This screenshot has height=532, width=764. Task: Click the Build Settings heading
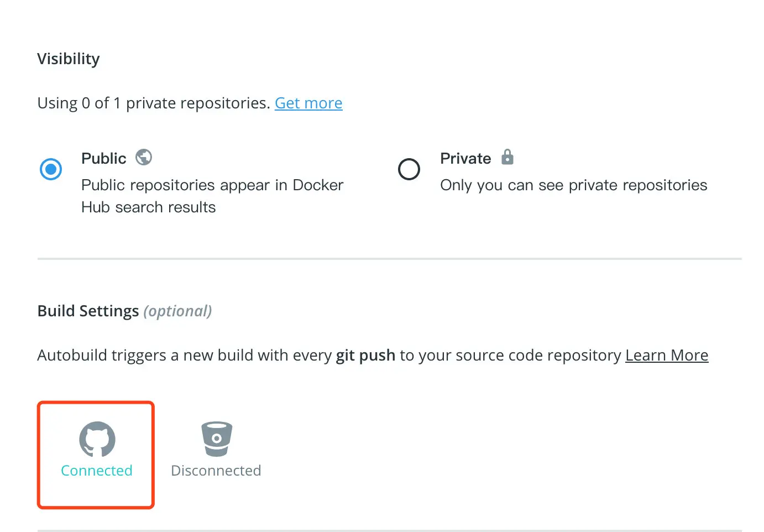[88, 311]
